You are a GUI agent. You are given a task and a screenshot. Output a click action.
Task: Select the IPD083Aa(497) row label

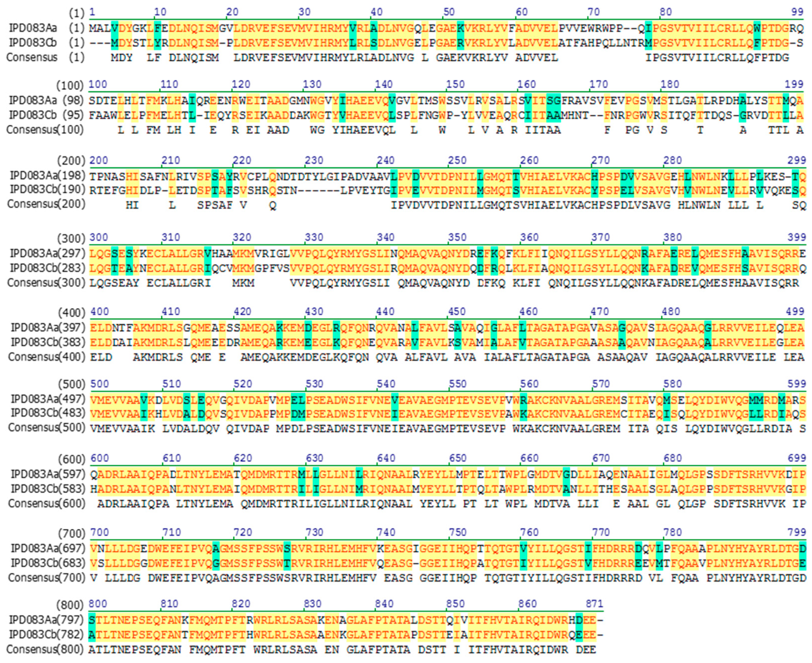[x=48, y=399]
